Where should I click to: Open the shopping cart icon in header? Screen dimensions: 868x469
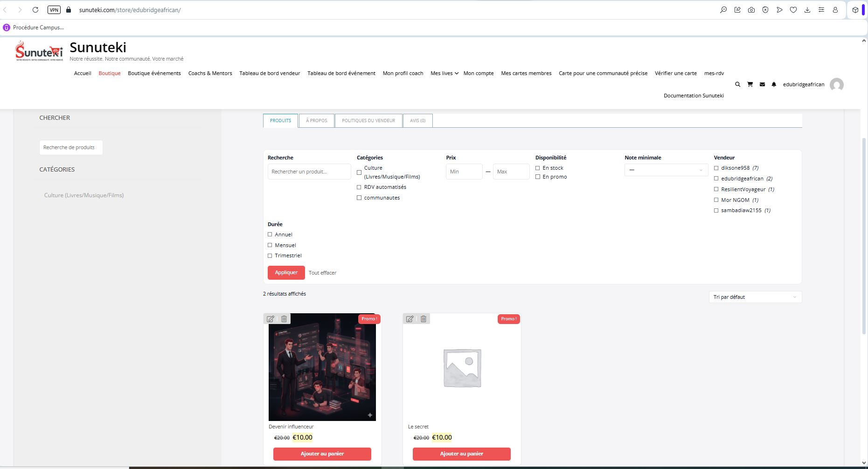click(x=750, y=84)
